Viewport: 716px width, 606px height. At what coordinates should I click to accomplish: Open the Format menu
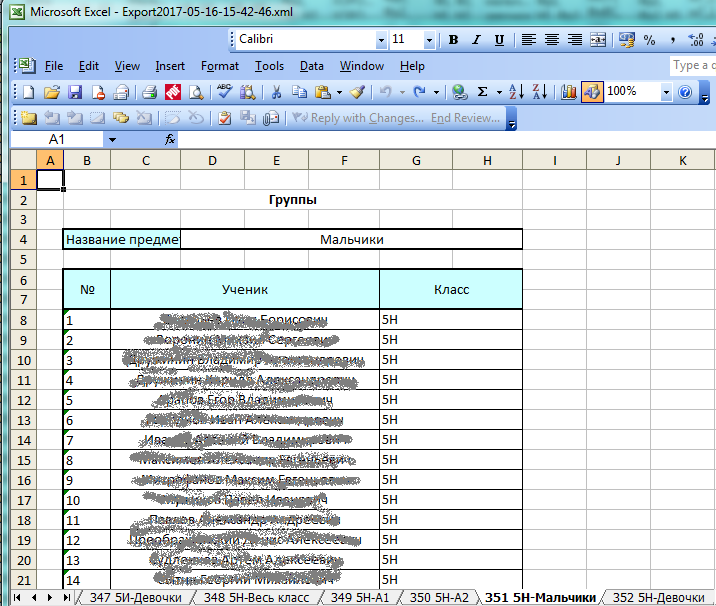tap(219, 66)
